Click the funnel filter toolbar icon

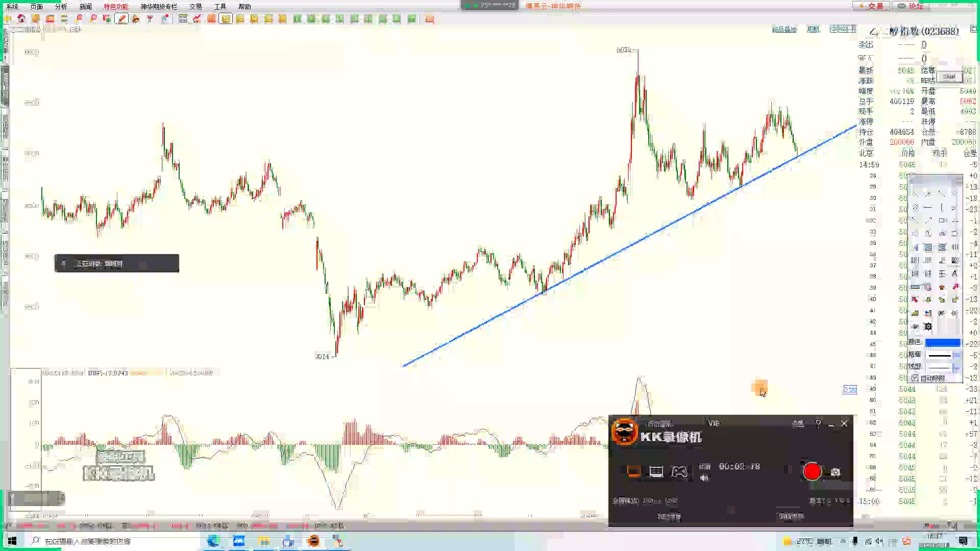click(150, 19)
